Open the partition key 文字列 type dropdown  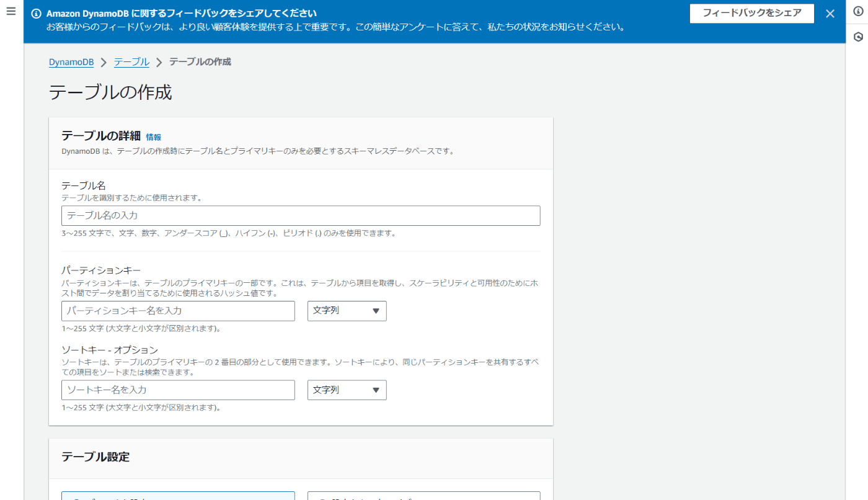coord(347,311)
